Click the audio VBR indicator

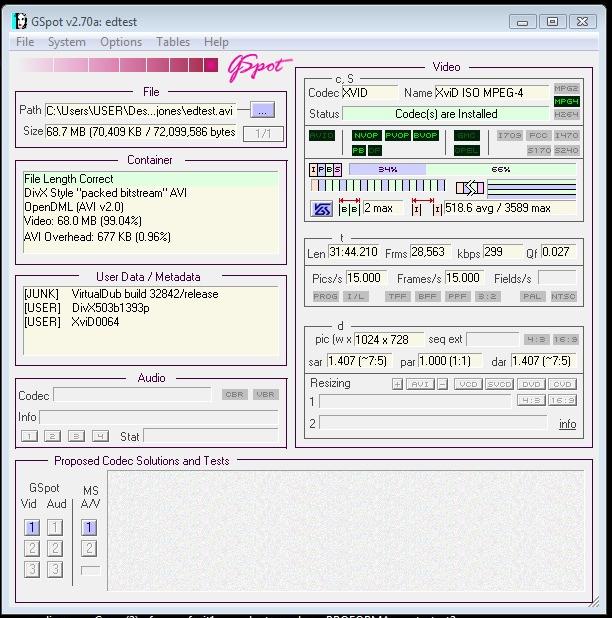(266, 395)
